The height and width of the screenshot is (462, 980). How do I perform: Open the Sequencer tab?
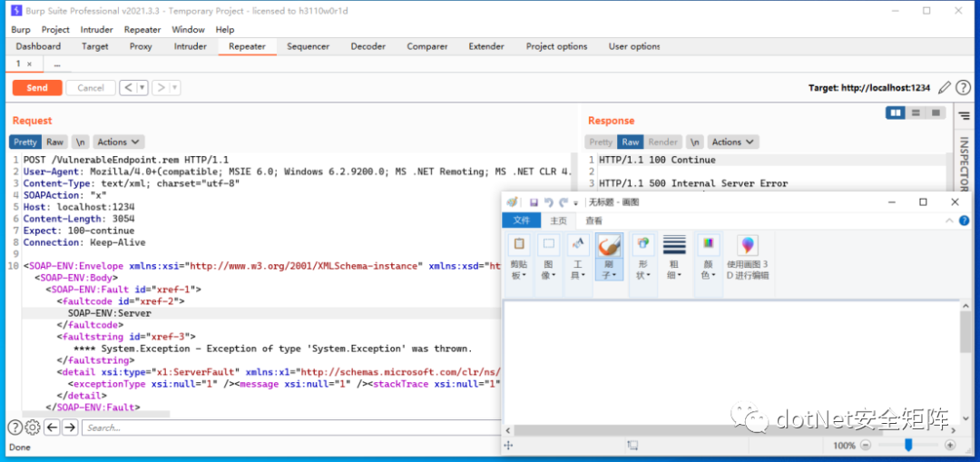[x=309, y=46]
